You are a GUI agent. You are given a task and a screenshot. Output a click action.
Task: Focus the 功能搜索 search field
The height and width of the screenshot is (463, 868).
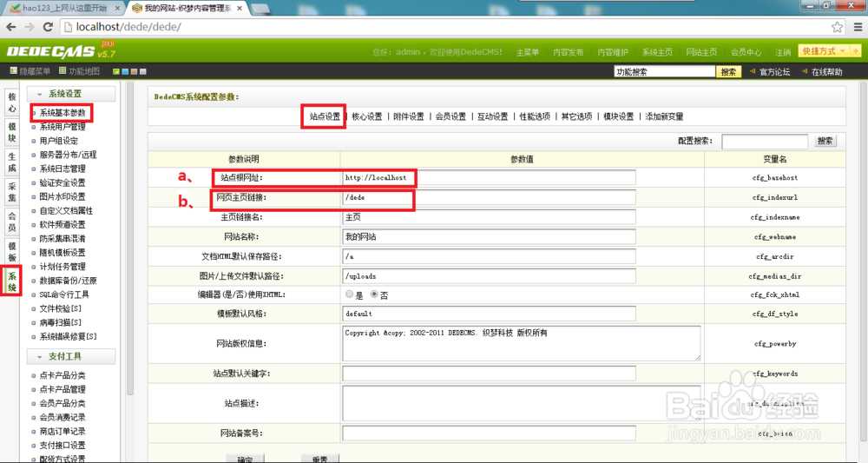(x=664, y=71)
